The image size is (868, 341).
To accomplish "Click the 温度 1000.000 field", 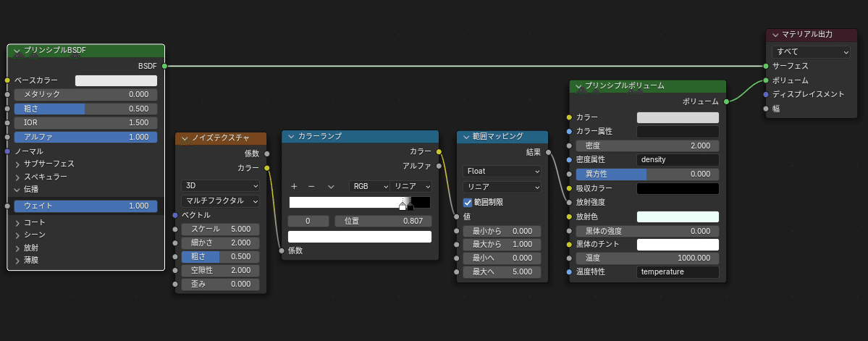I will (648, 258).
